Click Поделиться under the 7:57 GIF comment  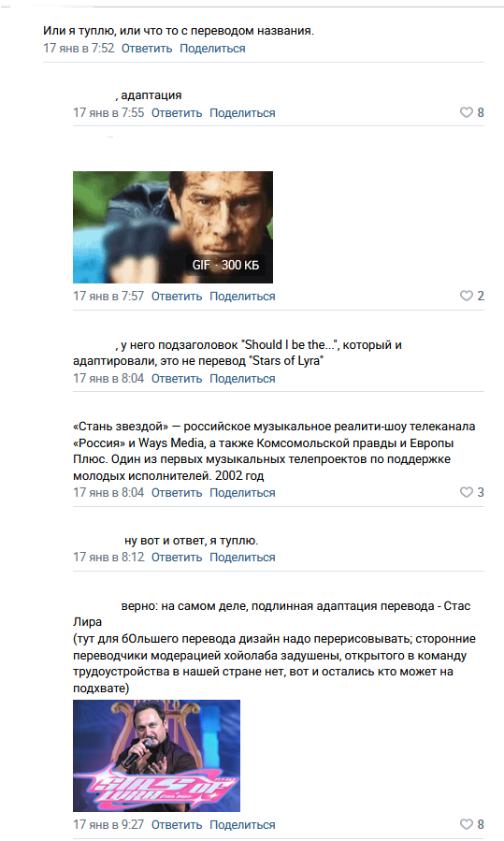[242, 296]
